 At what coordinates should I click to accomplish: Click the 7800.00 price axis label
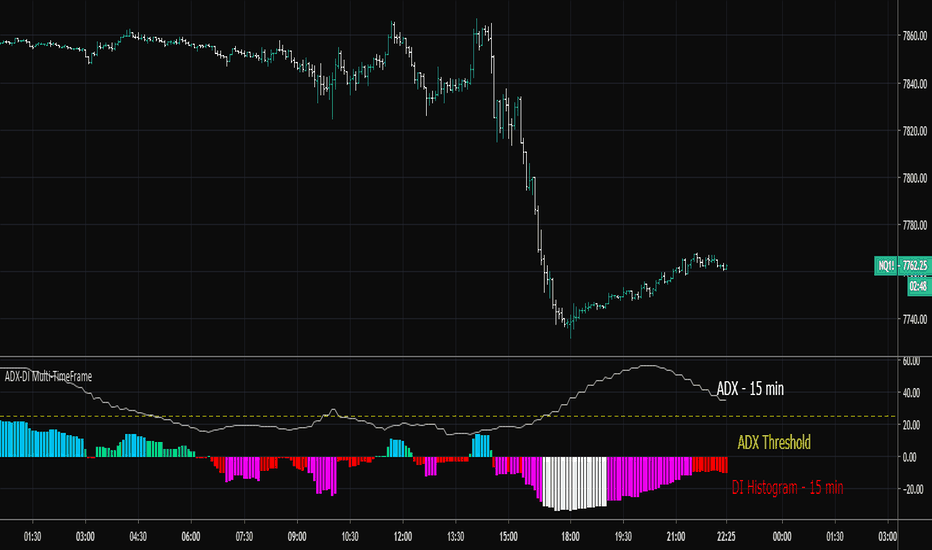point(915,178)
